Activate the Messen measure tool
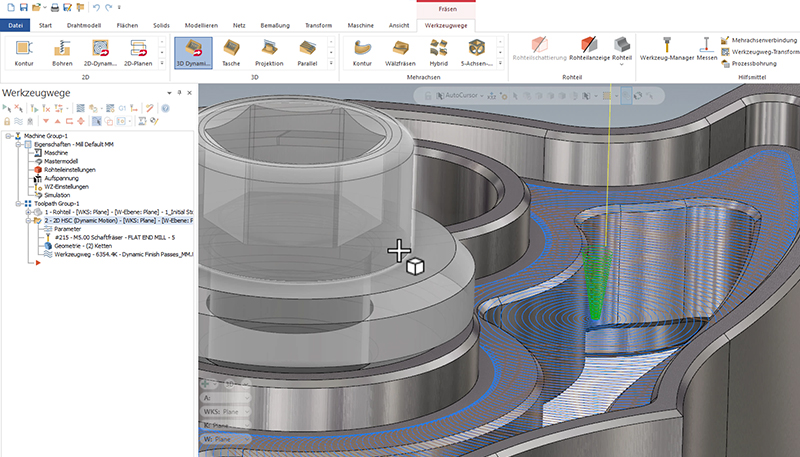The width and height of the screenshot is (800, 457). coord(706,52)
